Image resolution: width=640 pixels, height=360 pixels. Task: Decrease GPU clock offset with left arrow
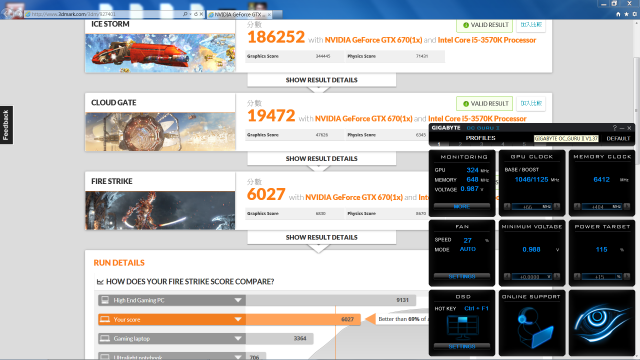(507, 207)
